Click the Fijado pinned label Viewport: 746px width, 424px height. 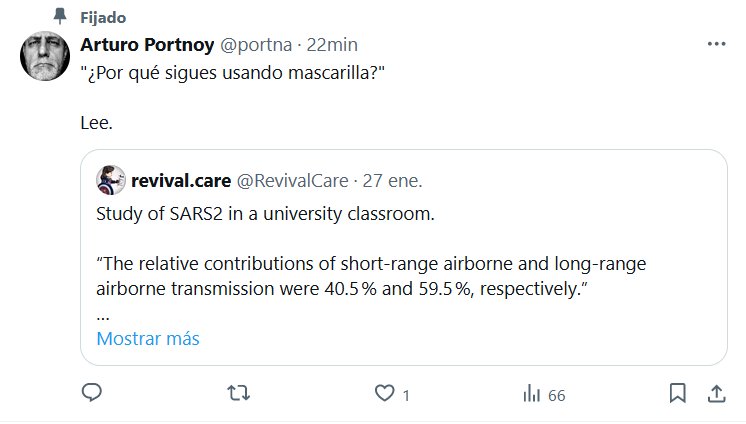102,18
